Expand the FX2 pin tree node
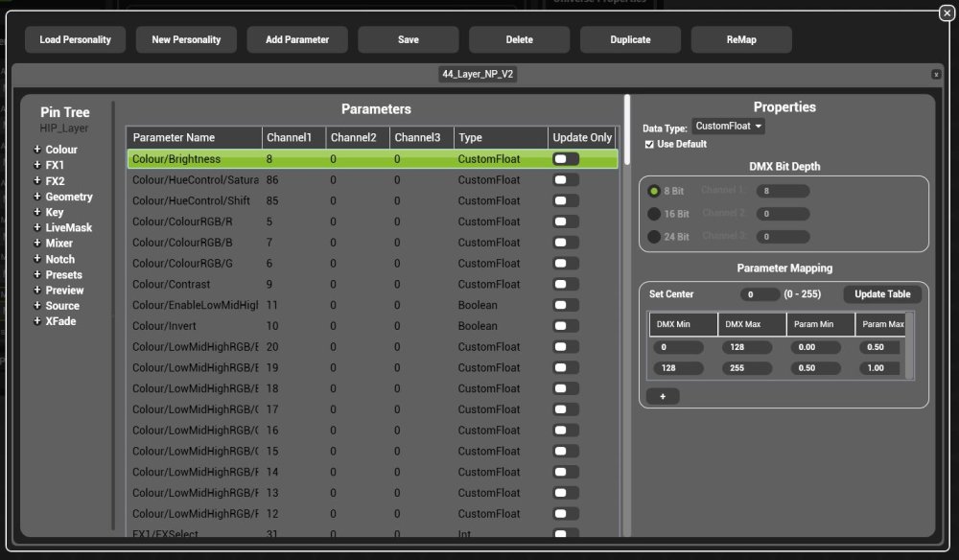The image size is (959, 560). point(37,181)
